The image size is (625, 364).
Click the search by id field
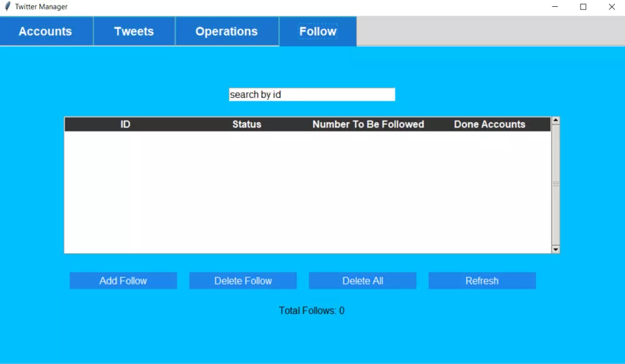click(312, 94)
